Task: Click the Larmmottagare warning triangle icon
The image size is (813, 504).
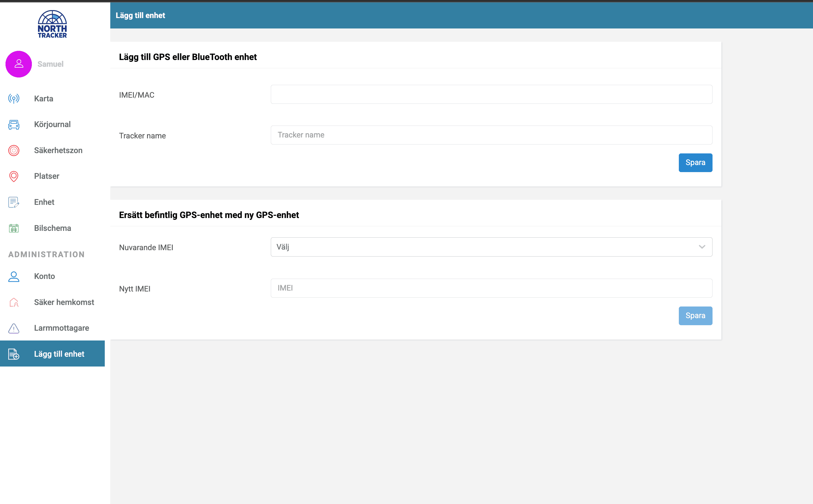Action: (x=14, y=328)
